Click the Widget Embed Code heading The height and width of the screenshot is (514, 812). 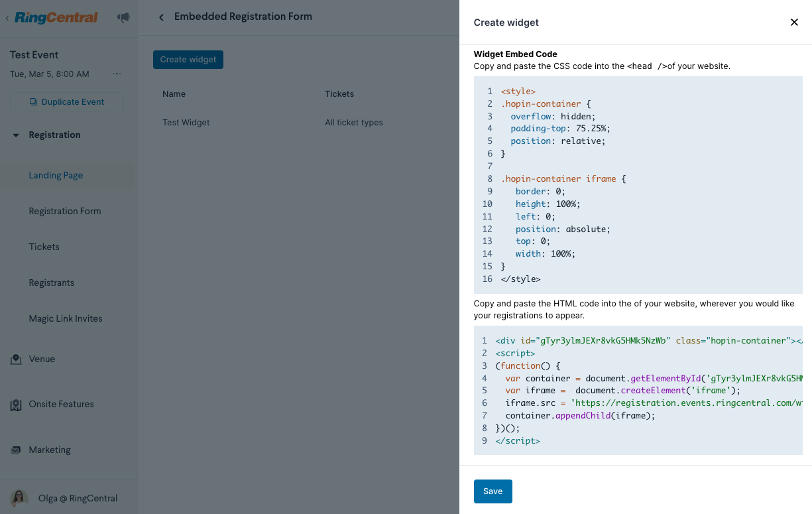[516, 54]
